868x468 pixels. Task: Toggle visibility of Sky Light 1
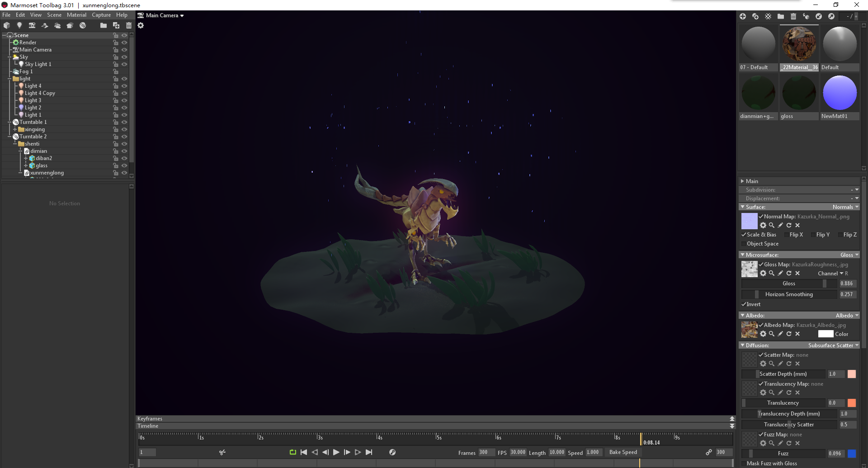[124, 64]
